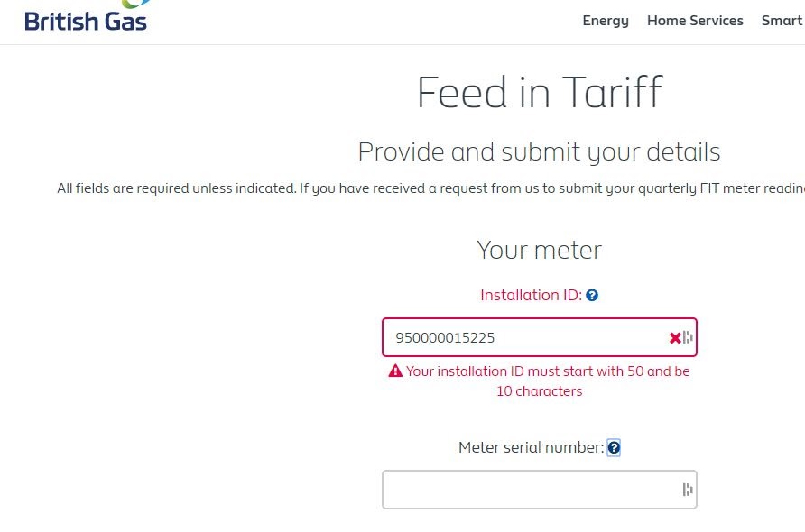Viewport: 805px width, 532px height.
Task: Open the Smart menu item
Action: (782, 21)
